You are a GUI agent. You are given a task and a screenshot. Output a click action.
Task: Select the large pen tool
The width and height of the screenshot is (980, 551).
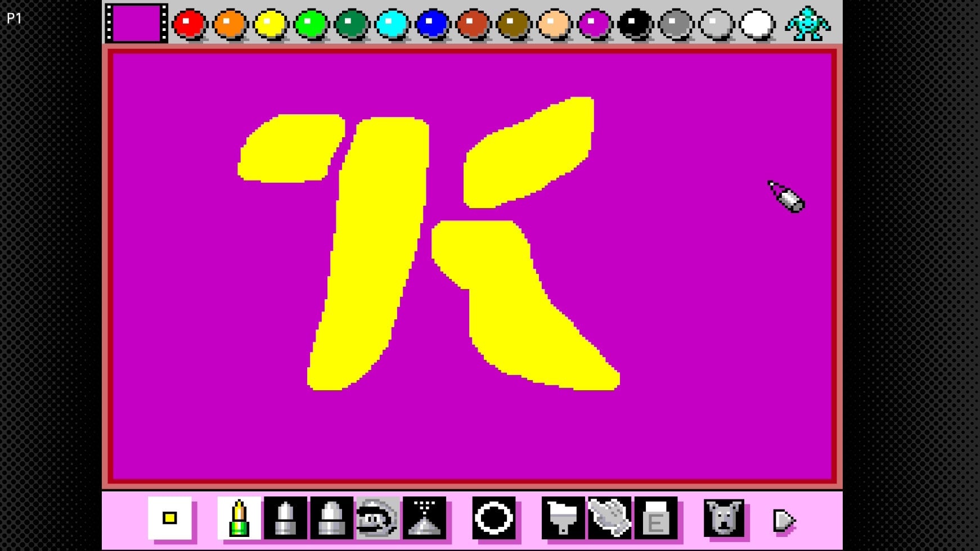click(x=332, y=518)
